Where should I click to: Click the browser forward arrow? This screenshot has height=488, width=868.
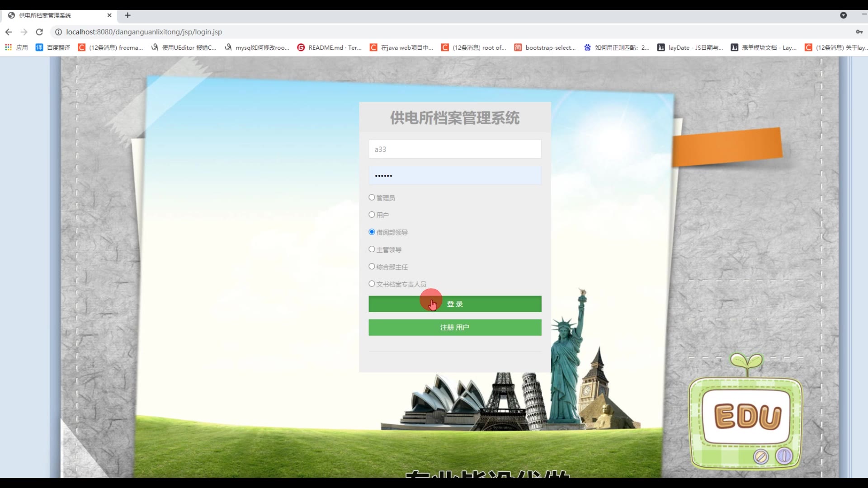24,32
